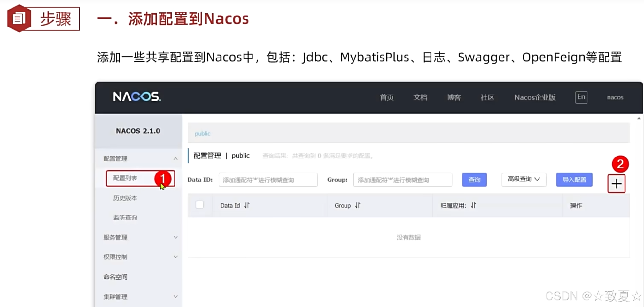Open 监听查询 in the sidebar

[x=125, y=218]
